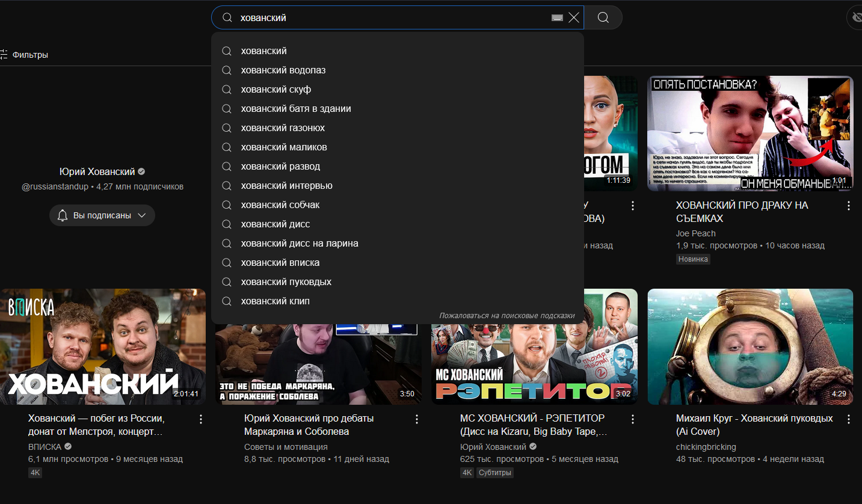Pick the suggestion "хованский вписка"
862x504 pixels.
[398, 263]
